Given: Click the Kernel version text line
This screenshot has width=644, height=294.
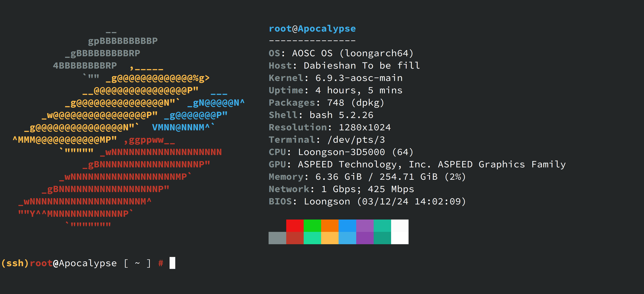Looking at the screenshot, I should [335, 78].
